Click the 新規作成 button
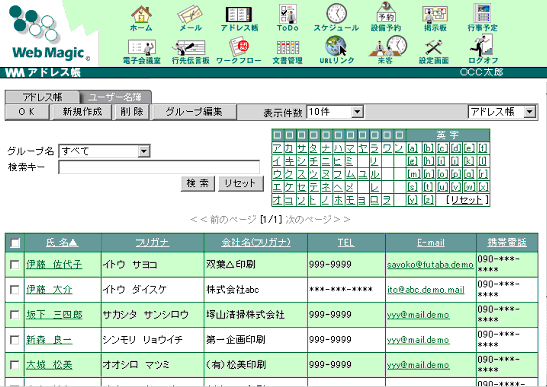547x387 pixels. tap(82, 112)
